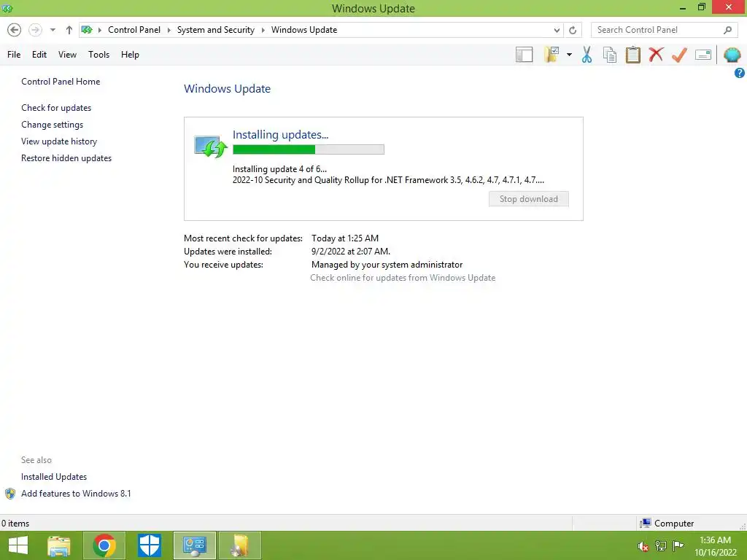The height and width of the screenshot is (560, 747).
Task: Click the envelope properties toolbar icon
Action: 703,55
